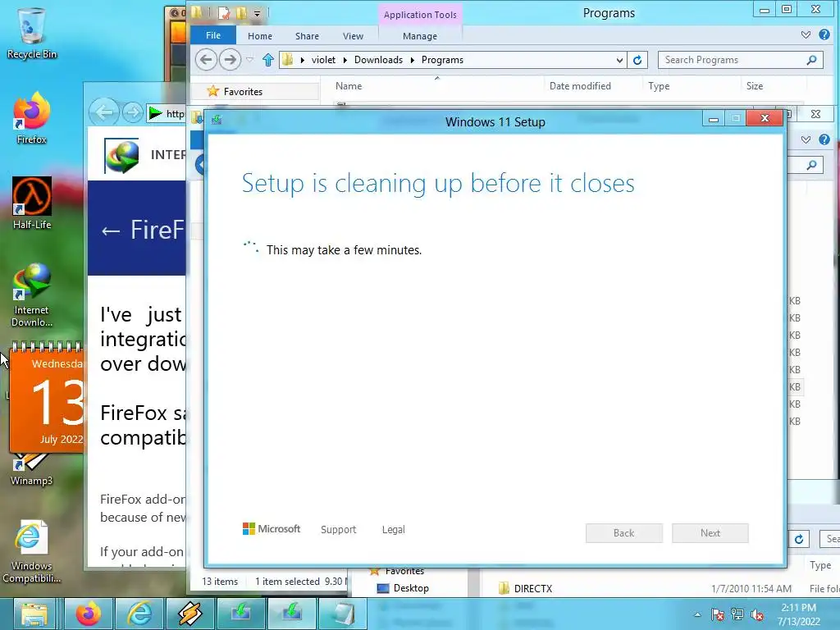Screen dimensions: 840x630
Task: Click the Next button in Windows 11 Setup
Action: point(710,533)
